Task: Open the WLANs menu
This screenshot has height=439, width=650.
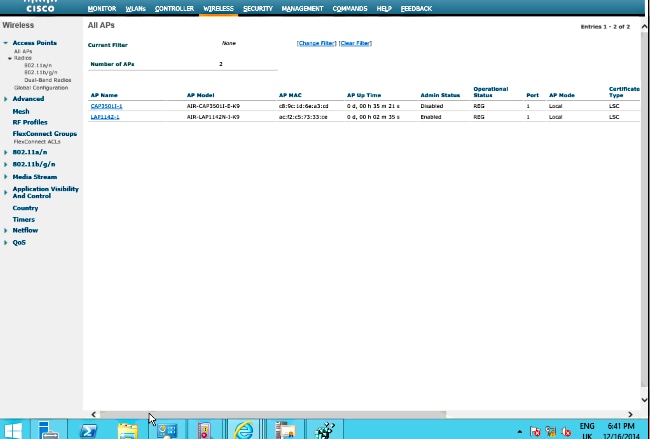Action: (x=136, y=8)
